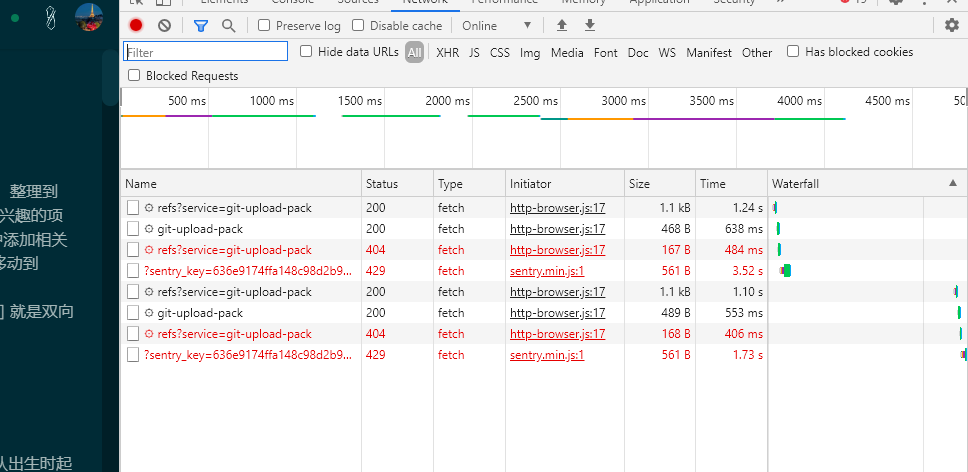The height and width of the screenshot is (472, 968).
Task: Click the knot logo icon in left app
Action: [52, 18]
